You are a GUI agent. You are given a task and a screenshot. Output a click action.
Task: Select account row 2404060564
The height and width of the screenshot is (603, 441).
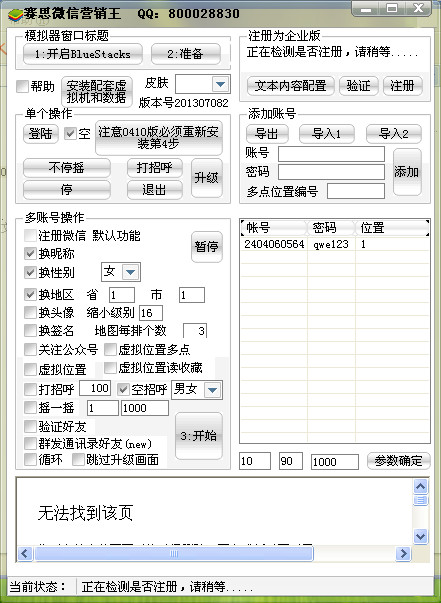[334, 245]
